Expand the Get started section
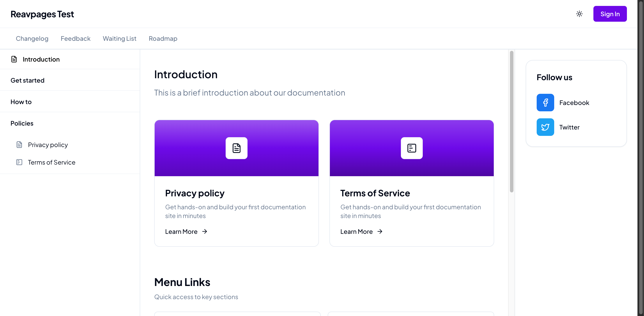Screen dimensions: 644x316 [27, 80]
